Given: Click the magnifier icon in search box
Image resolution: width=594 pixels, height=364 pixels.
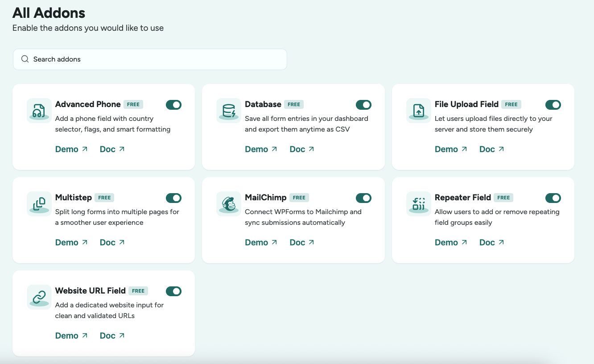Looking at the screenshot, I should click(x=25, y=59).
